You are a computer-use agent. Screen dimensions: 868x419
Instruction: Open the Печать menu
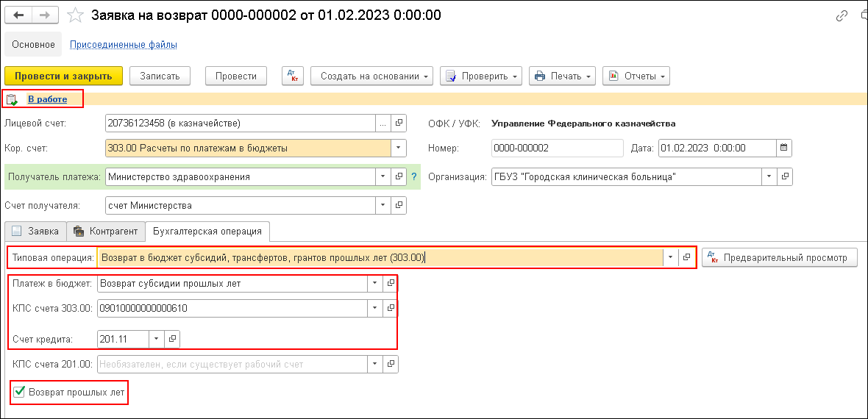click(x=563, y=76)
